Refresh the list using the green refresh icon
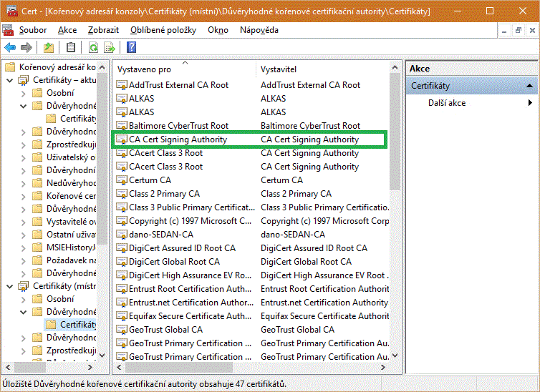This screenshot has width=540, height=392. 93,47
